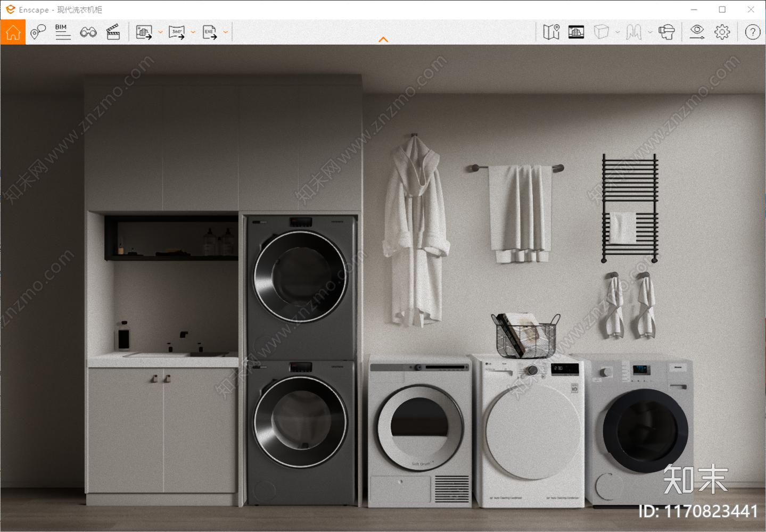Expand the double-arch icon dropdown
766x532 pixels.
point(650,32)
